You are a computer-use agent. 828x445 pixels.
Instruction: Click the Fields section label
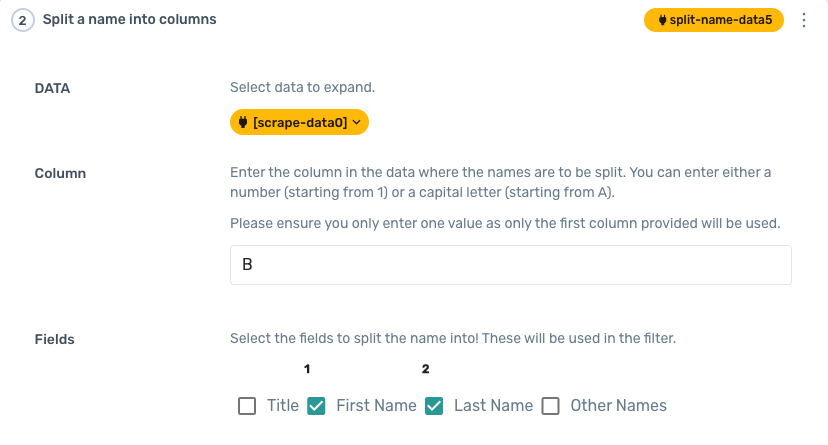tap(55, 339)
